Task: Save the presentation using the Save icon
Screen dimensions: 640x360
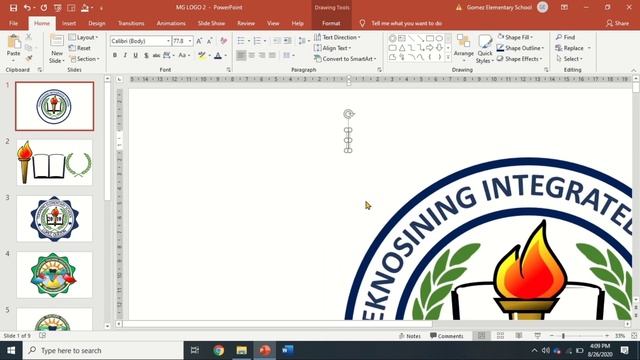Action: [13, 8]
